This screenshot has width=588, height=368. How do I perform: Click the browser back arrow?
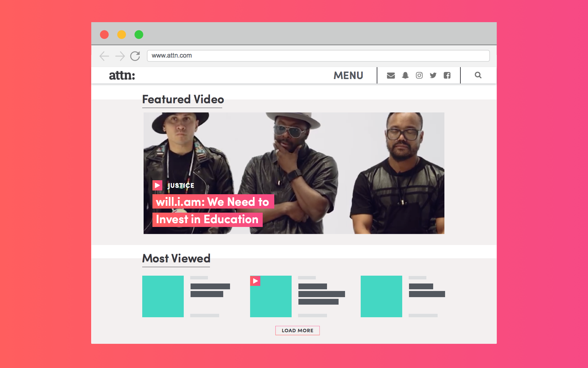tap(104, 56)
